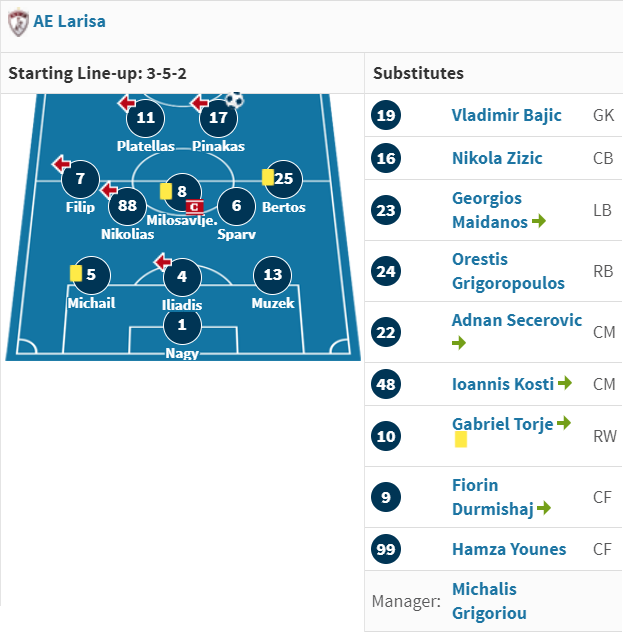Open Adnan Secerovic's profile link
Viewport: 623px width, 633px height.
coord(517,321)
